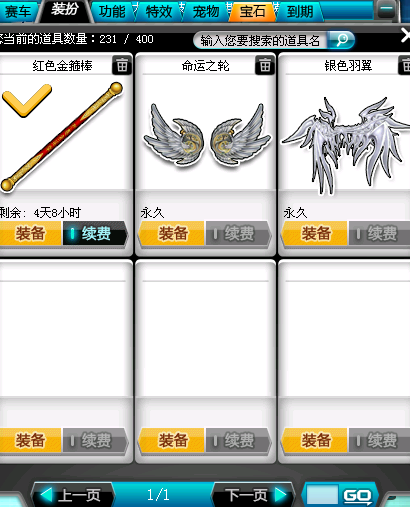Click the item search input field
This screenshot has height=507, width=410.
(x=261, y=40)
